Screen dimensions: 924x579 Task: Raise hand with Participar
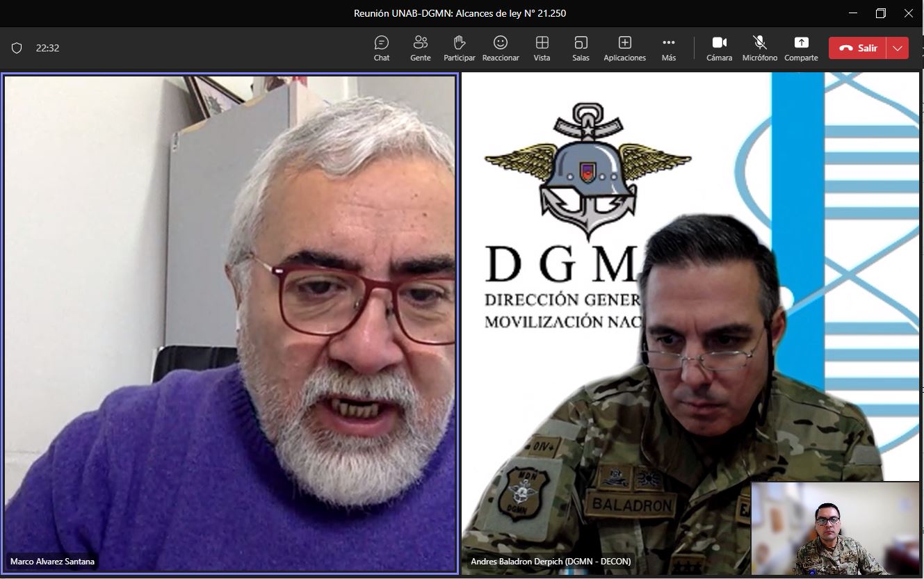[459, 48]
